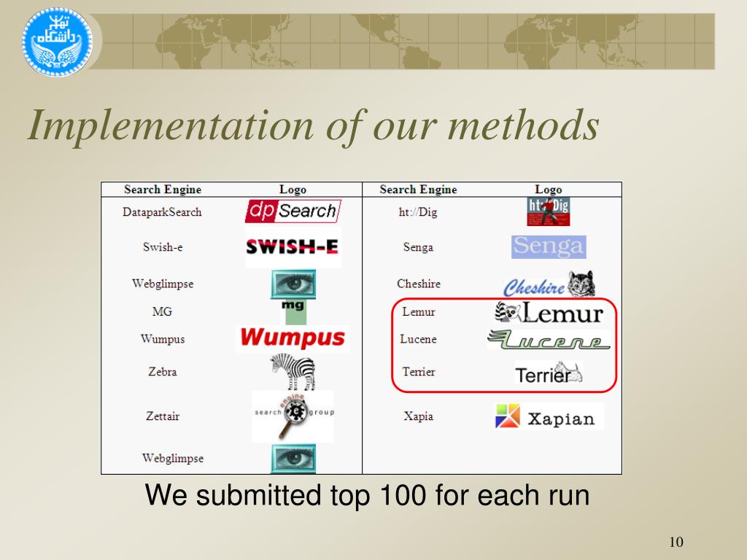Select the Zettair name cell

click(163, 416)
